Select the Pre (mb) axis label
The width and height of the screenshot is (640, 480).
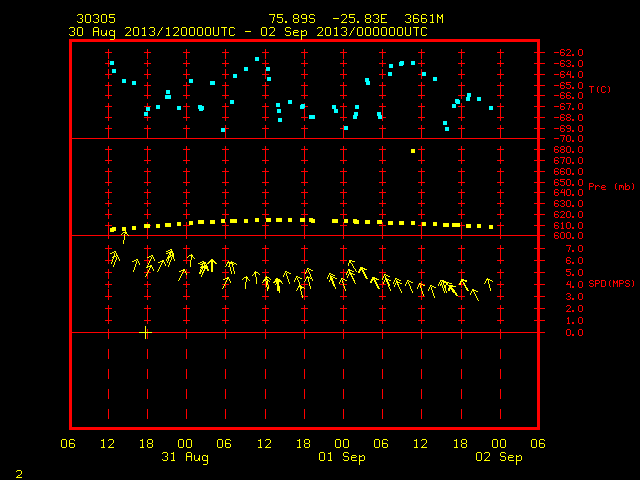(x=611, y=187)
